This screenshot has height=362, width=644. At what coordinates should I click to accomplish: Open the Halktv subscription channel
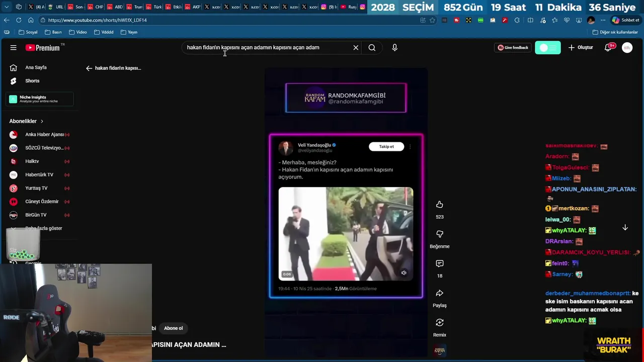(x=40, y=161)
